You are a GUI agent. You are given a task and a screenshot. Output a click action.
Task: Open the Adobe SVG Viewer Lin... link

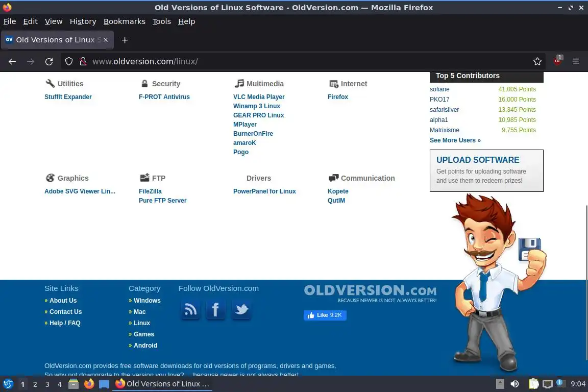[80, 191]
